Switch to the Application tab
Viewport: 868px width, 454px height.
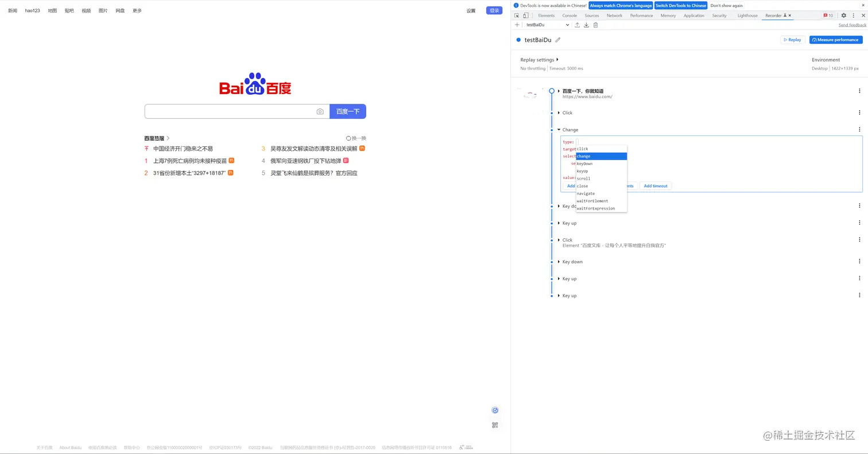(693, 15)
